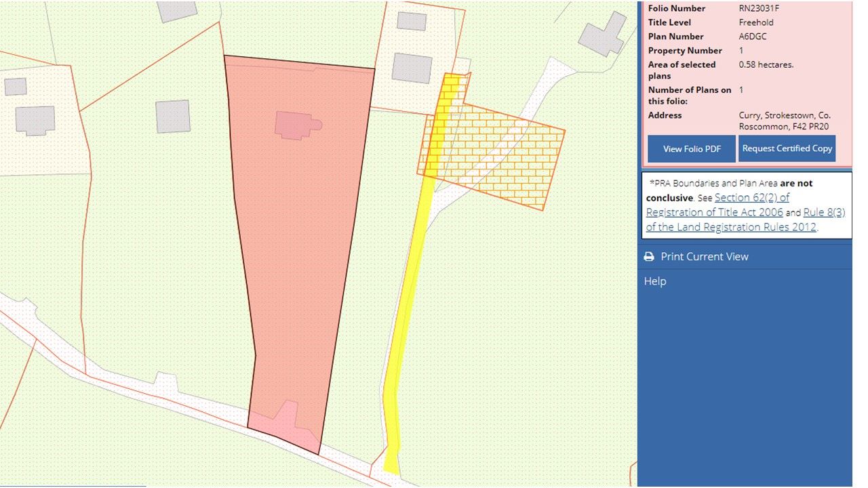
Task: Select the large grey building at far left
Action: pyautogui.click(x=35, y=121)
